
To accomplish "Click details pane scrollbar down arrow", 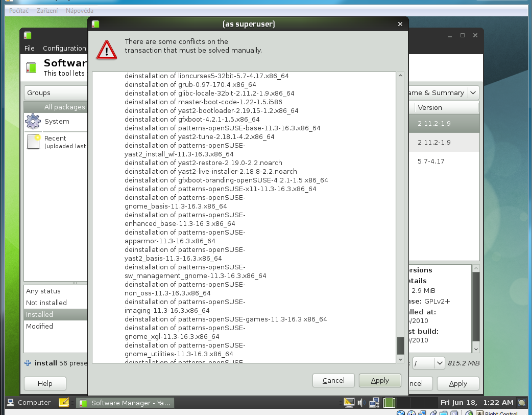I will (x=476, y=349).
